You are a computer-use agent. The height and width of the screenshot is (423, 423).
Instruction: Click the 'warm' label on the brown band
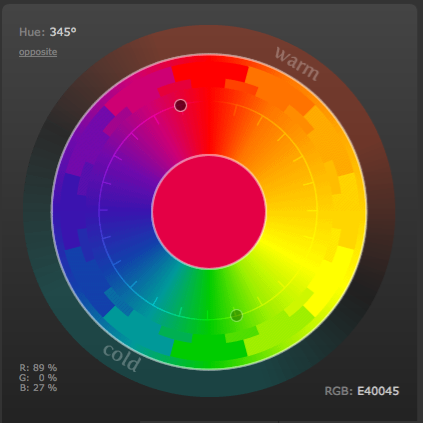pos(297,64)
